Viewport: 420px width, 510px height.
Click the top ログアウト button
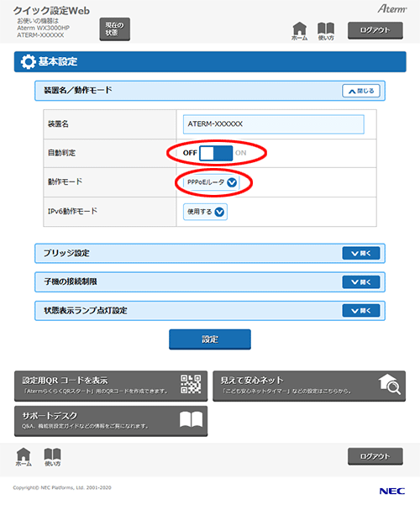(375, 30)
